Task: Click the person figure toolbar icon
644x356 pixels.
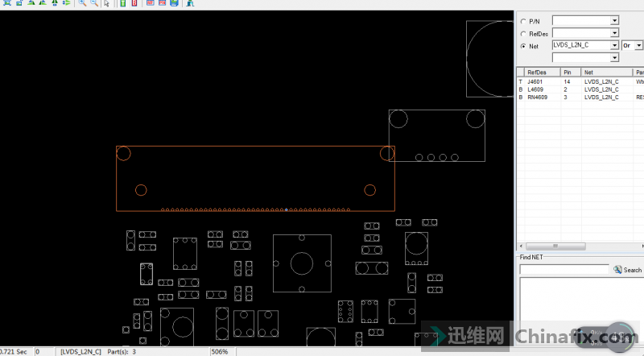Action: tap(190, 3)
